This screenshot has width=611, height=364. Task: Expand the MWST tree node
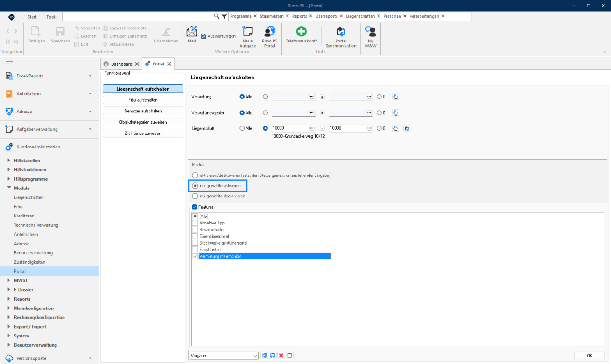[9, 280]
